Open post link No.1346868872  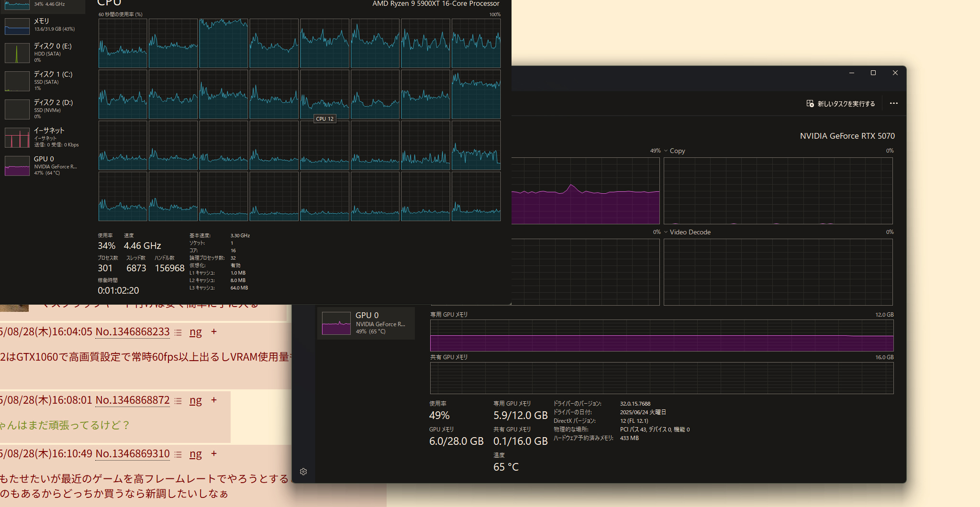click(x=133, y=400)
